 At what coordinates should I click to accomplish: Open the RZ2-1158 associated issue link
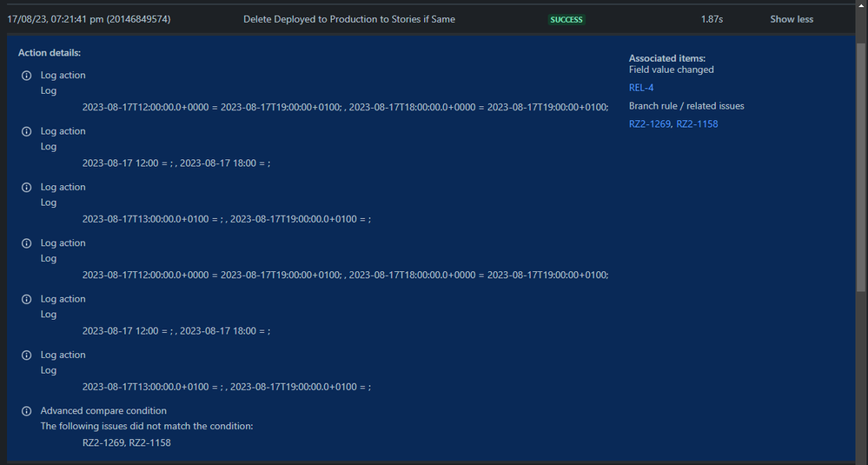pos(697,124)
